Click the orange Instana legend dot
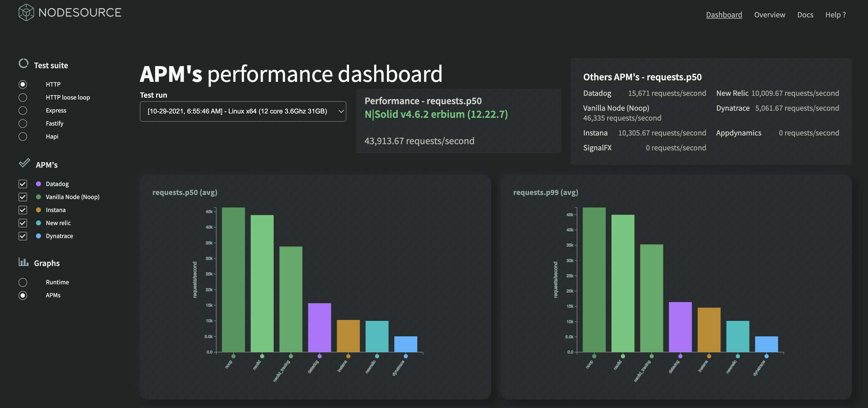Image resolution: width=868 pixels, height=408 pixels. [38, 210]
